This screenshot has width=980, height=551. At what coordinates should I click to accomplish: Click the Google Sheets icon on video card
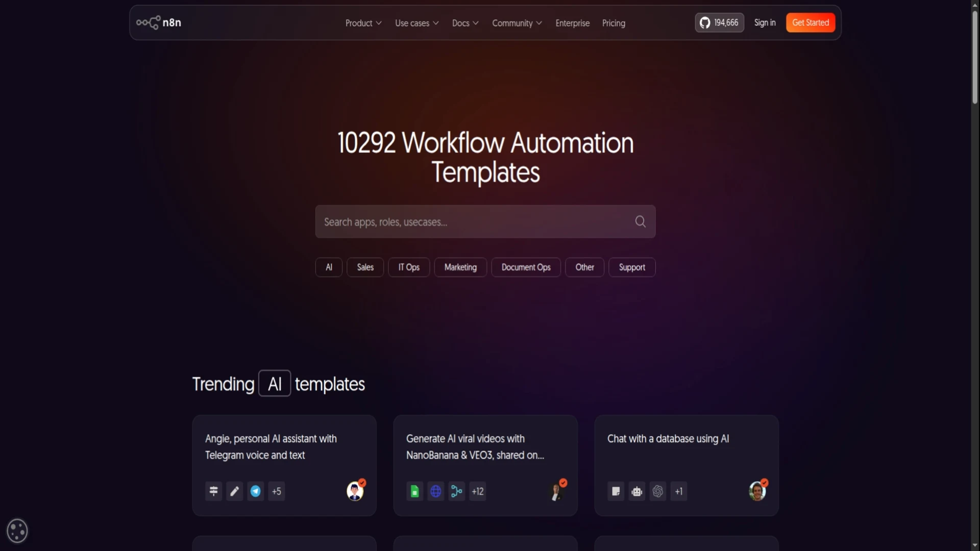pos(414,491)
